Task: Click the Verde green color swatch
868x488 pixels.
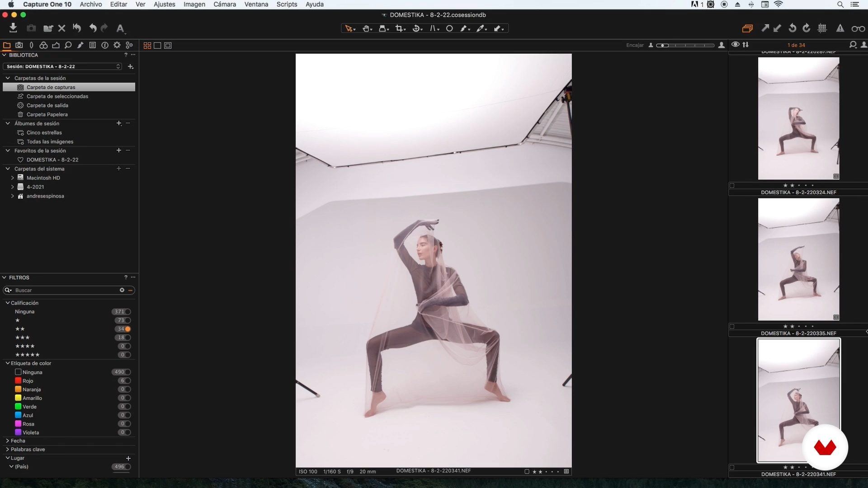Action: pyautogui.click(x=18, y=407)
